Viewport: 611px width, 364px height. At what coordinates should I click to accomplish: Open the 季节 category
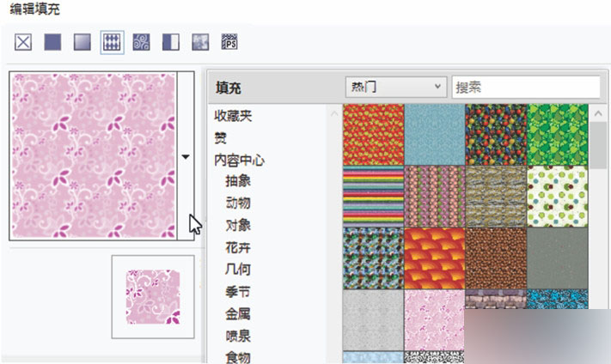[238, 292]
